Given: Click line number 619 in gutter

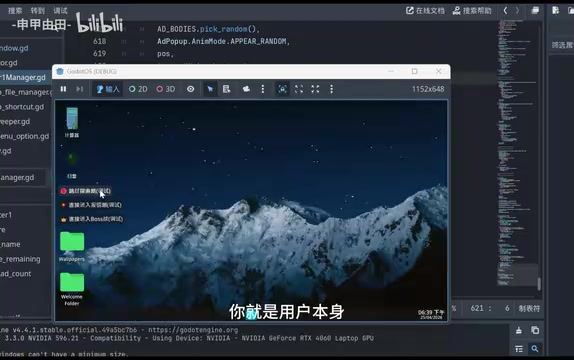Looking at the screenshot, I should tap(100, 53).
